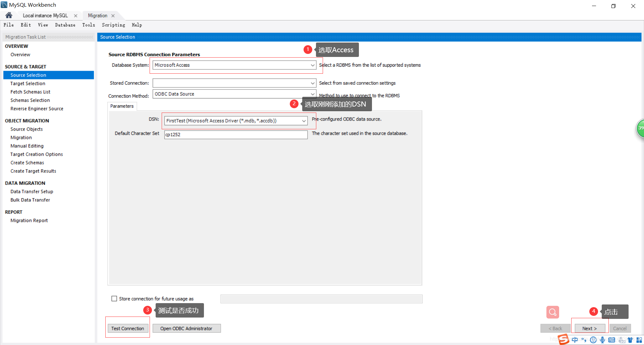
Task: Select Migration item under Object Migration
Action: [x=21, y=137]
